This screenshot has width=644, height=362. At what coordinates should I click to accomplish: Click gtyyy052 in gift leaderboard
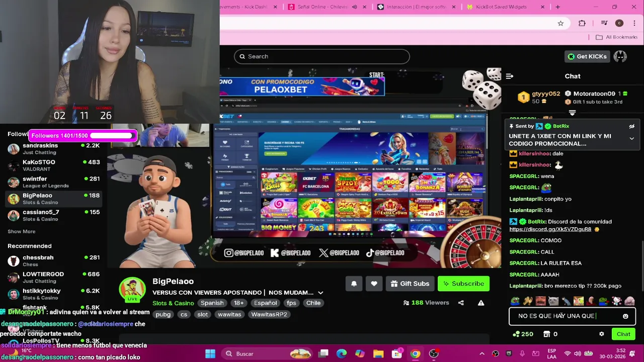pos(545,94)
